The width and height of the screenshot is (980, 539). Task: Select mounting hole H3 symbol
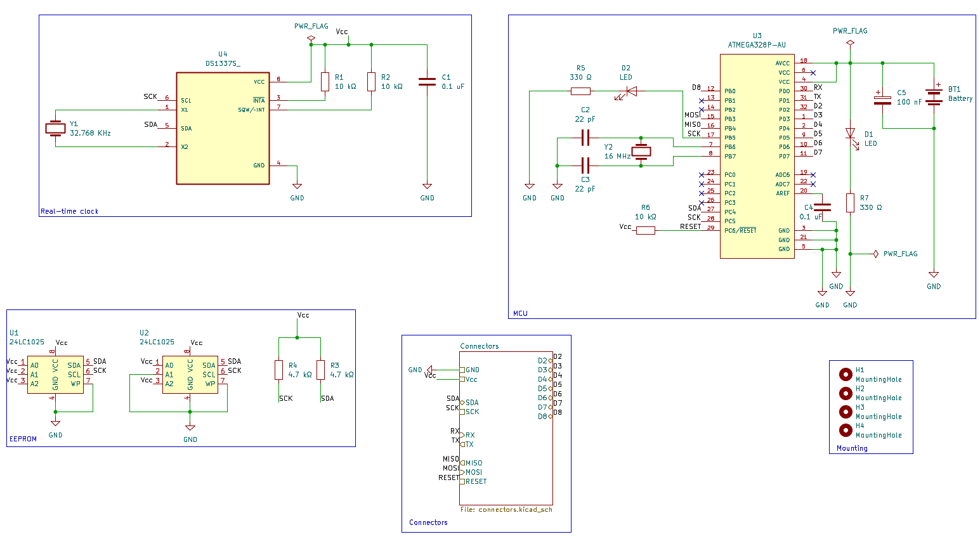(845, 412)
